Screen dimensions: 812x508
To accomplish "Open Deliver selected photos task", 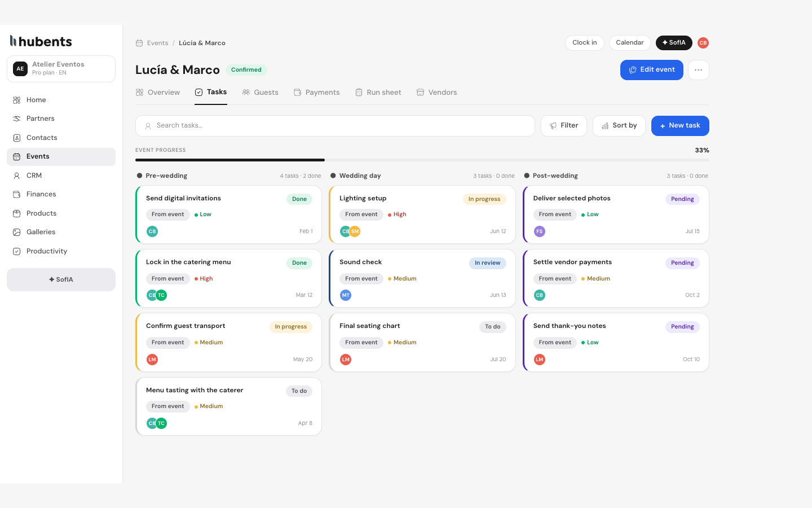I will 616,214.
